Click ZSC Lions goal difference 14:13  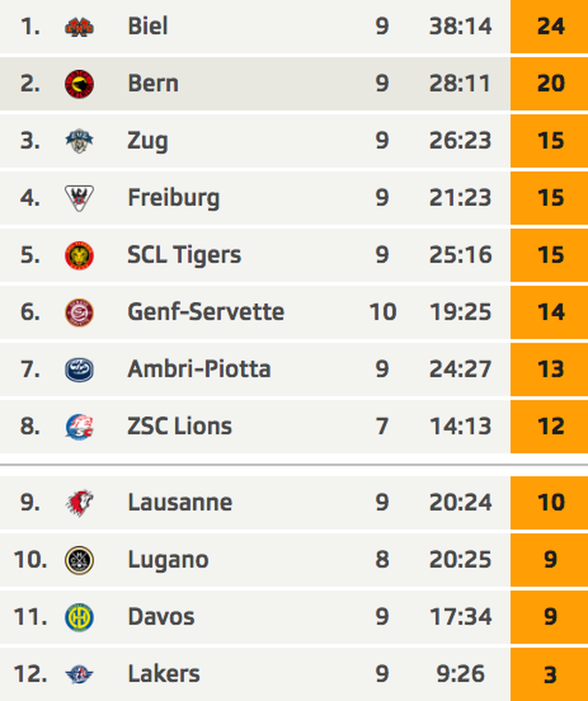coord(460,426)
